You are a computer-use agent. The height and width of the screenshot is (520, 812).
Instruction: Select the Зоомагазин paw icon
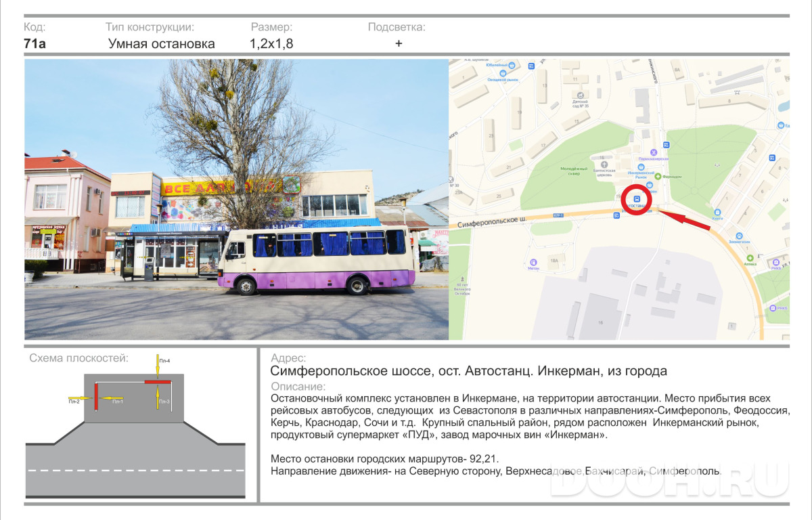739,236
